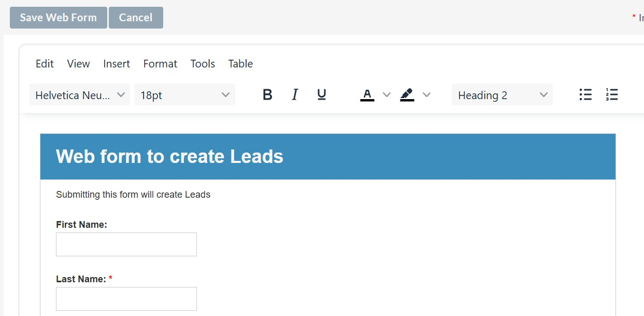
Task: Open the Tools menu
Action: [x=203, y=63]
